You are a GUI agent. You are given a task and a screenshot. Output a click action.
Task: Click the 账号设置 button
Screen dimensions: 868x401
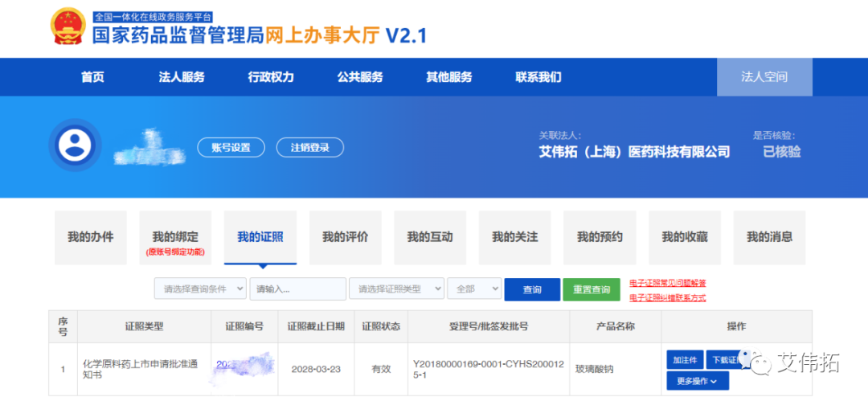(x=231, y=147)
